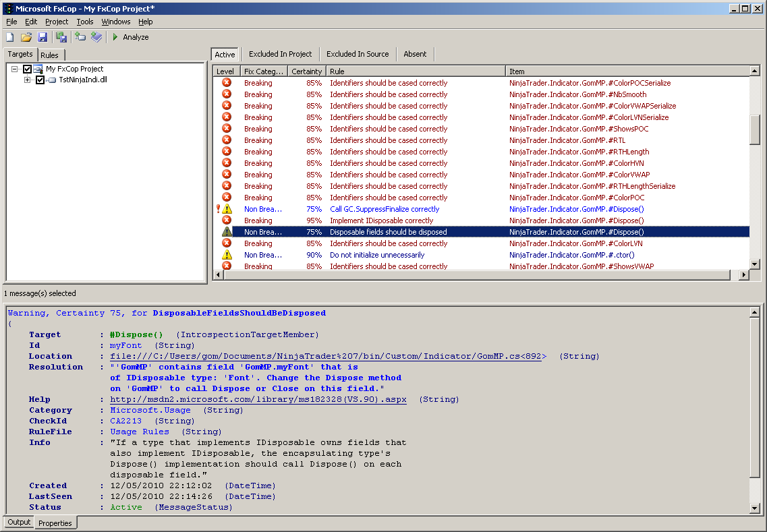
Task: Select the Active messages tab
Action: tap(225, 54)
